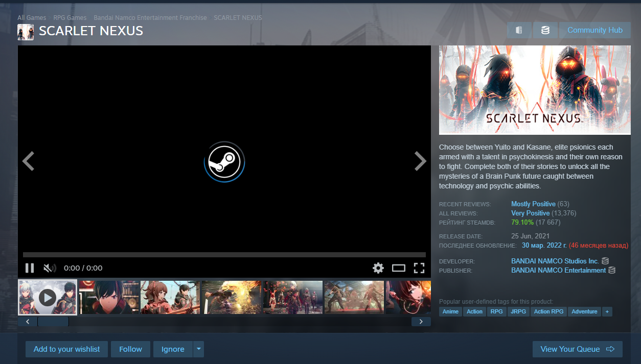View Your Queue
The width and height of the screenshot is (641, 364).
(x=578, y=349)
